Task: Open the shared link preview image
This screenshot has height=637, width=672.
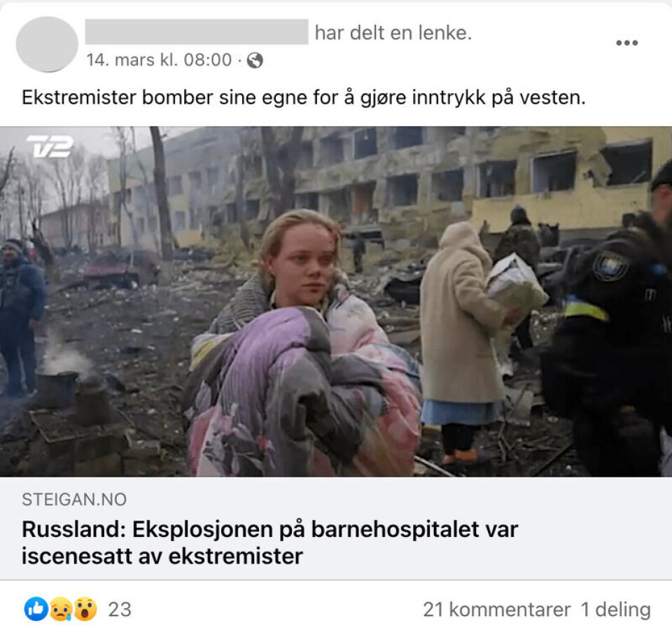Action: [x=336, y=302]
